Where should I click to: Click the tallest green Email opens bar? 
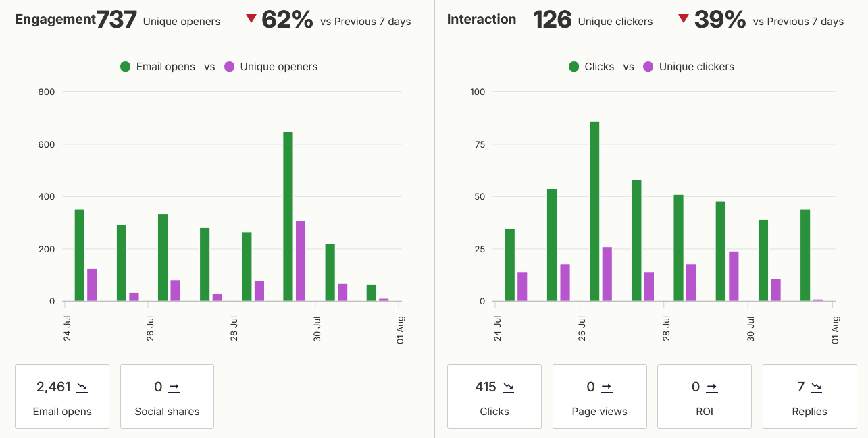pyautogui.click(x=288, y=217)
